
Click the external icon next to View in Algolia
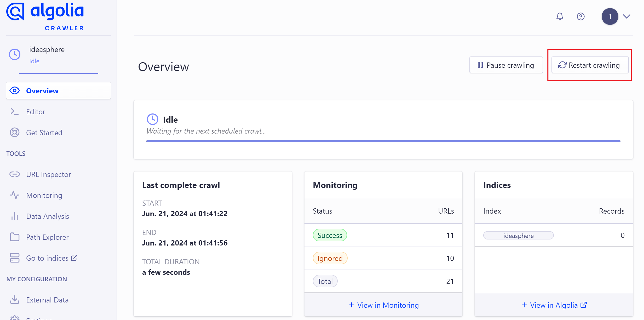pos(584,305)
